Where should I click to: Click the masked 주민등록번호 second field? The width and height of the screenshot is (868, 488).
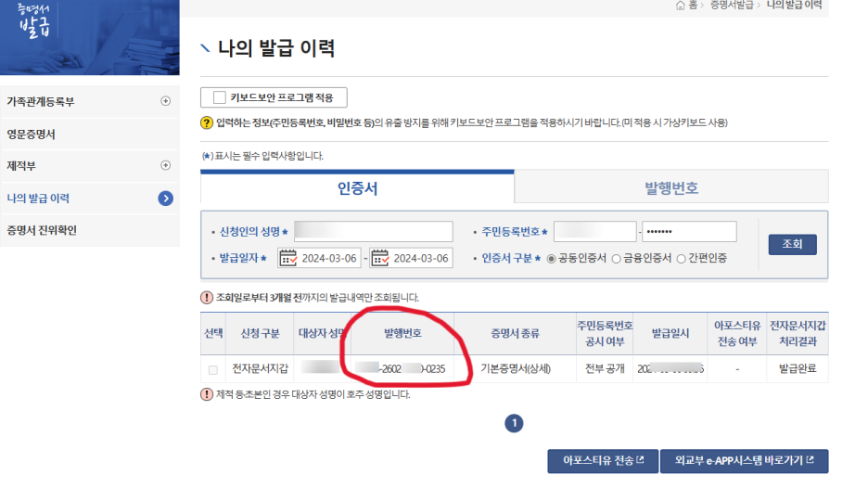point(689,232)
